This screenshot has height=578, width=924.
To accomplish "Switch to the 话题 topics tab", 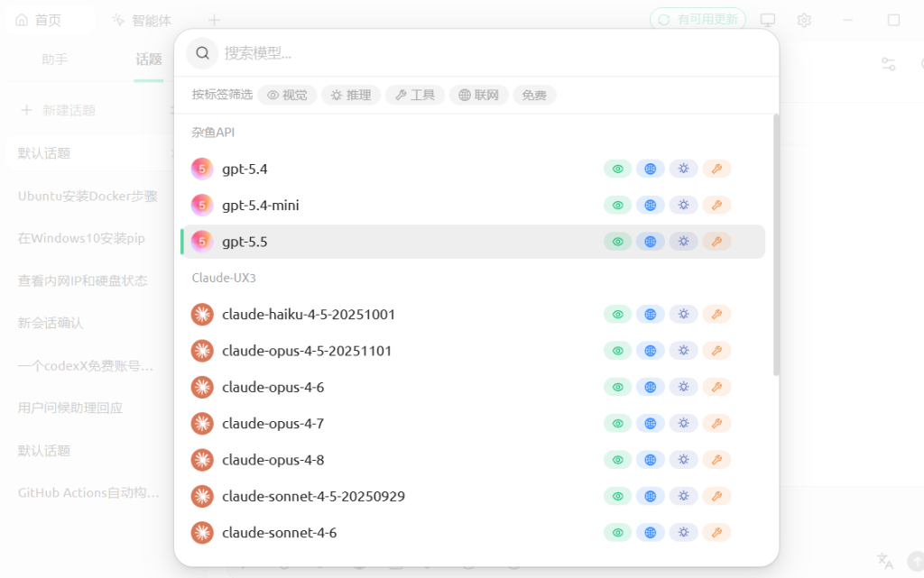I will (149, 60).
